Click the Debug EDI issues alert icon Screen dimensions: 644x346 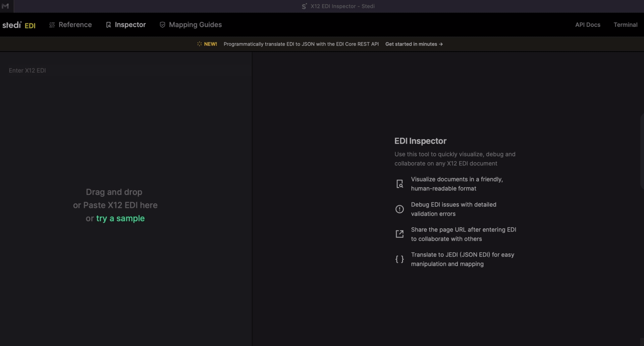click(x=399, y=209)
